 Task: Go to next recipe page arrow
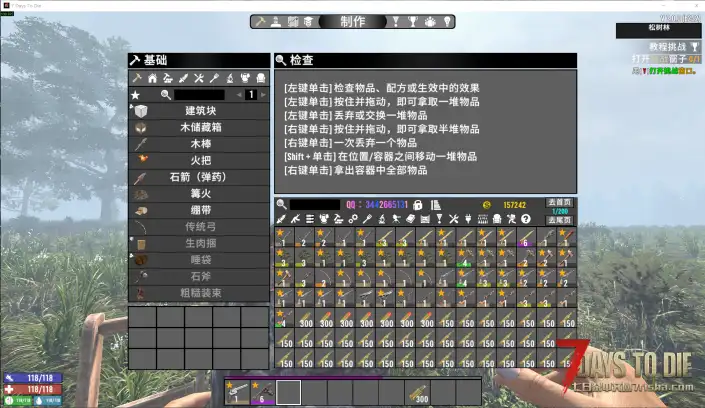point(263,95)
